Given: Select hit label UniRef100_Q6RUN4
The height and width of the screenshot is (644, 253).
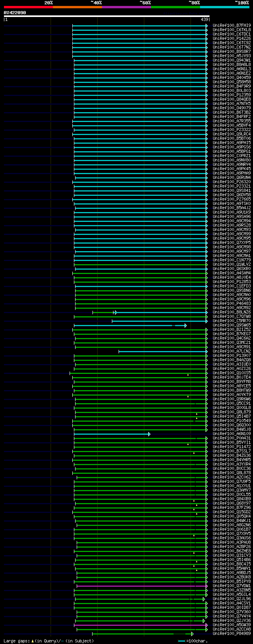Looking at the screenshot, I should (x=232, y=178).
